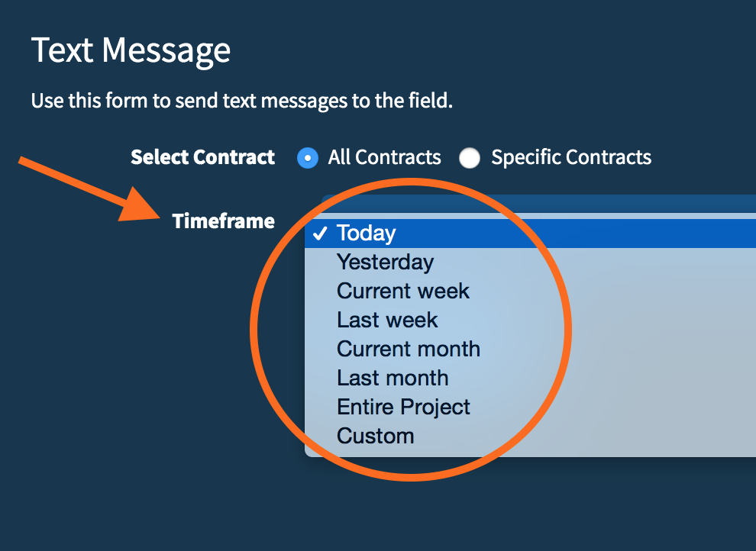This screenshot has width=756, height=551.
Task: Select "Today" from the Timeframe dropdown
Action: pos(367,233)
